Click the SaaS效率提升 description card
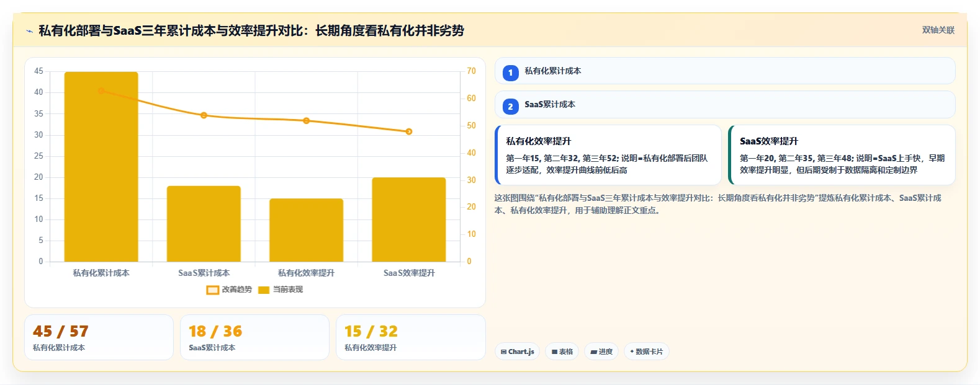This screenshot has height=385, width=980. tap(842, 155)
